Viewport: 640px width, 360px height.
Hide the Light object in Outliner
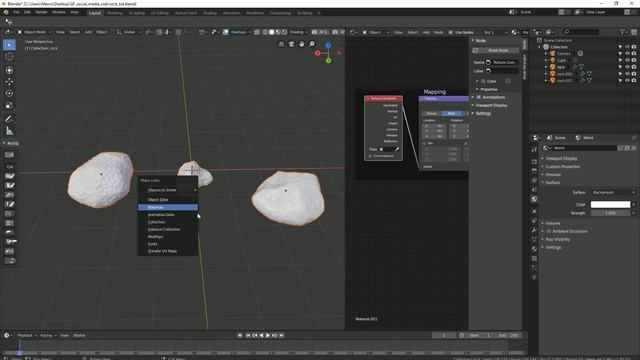(x=627, y=60)
